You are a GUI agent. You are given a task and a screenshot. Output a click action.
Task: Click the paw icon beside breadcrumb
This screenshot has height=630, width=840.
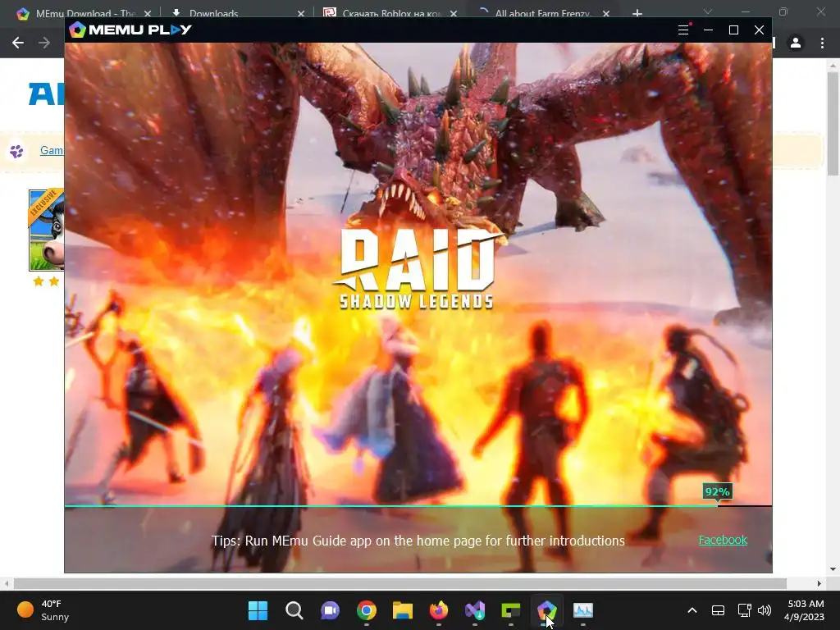point(16,152)
